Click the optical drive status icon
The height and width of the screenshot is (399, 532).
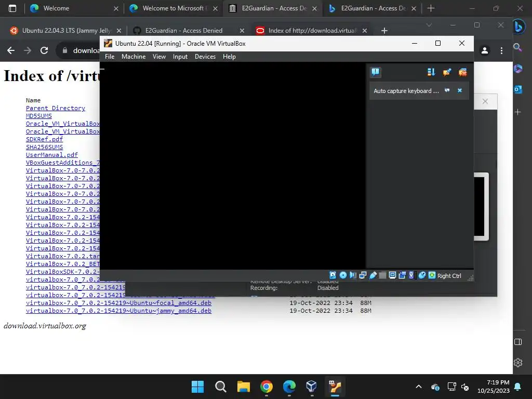(343, 275)
